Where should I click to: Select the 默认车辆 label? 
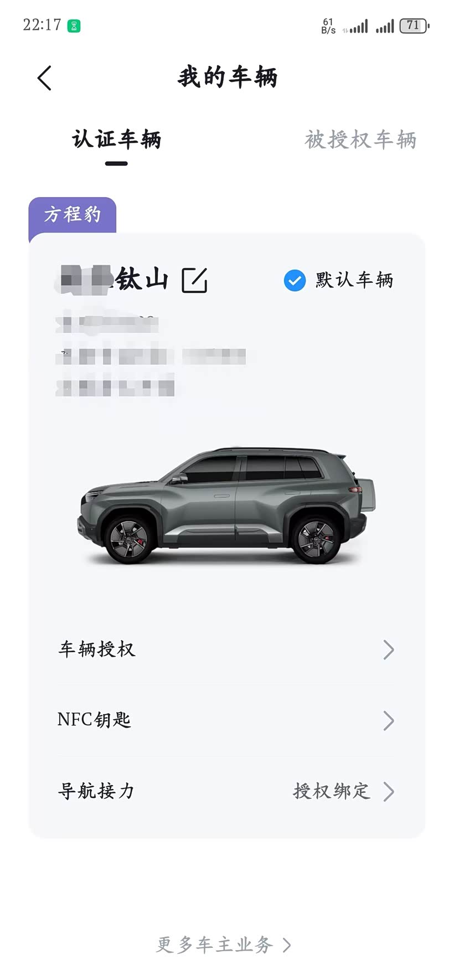(x=354, y=280)
